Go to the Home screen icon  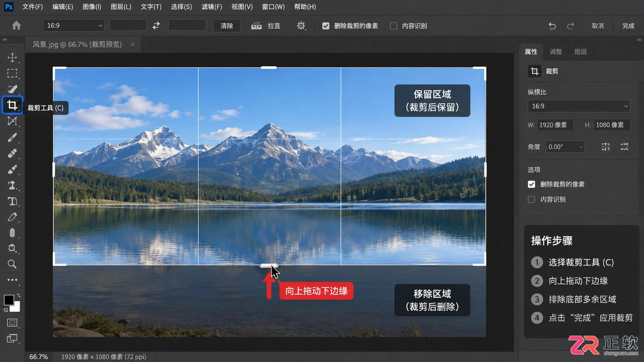pyautogui.click(x=17, y=26)
